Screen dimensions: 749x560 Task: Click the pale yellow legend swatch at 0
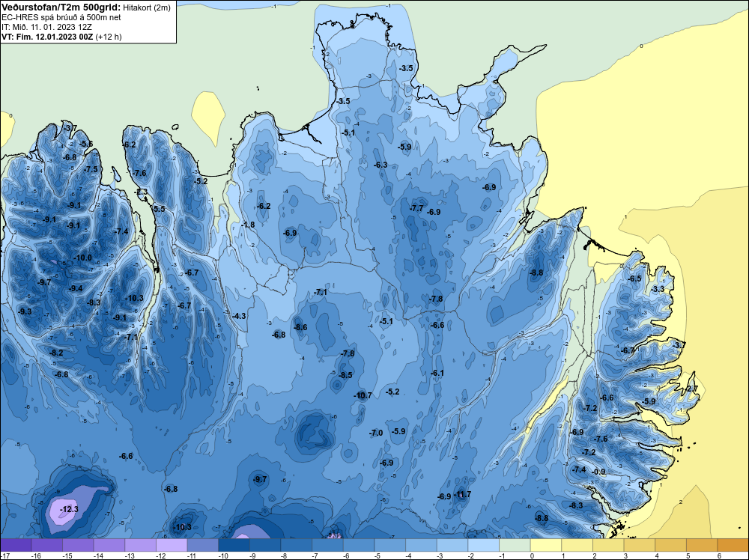(546, 545)
